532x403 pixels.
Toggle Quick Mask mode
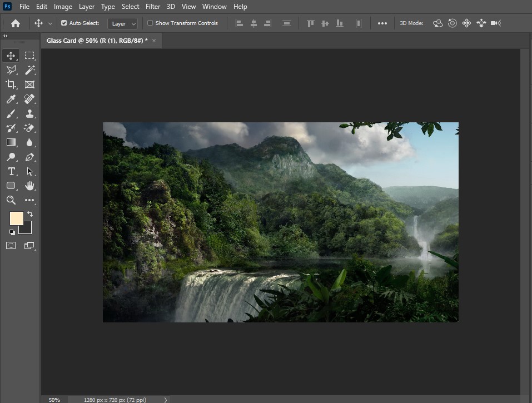[x=11, y=246]
